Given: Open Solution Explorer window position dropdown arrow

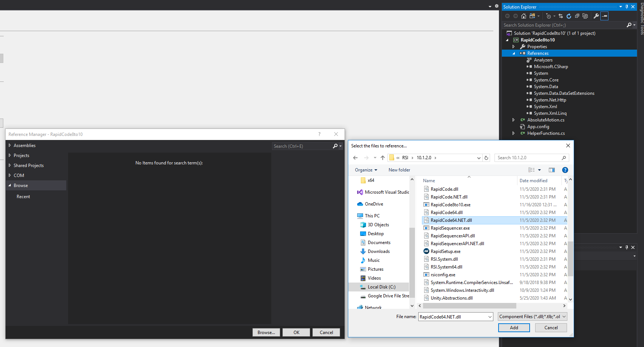Looking at the screenshot, I should [x=621, y=7].
